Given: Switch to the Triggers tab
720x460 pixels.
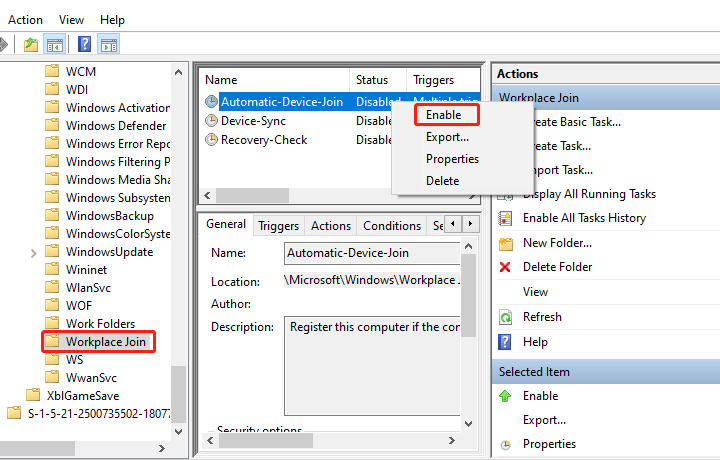Looking at the screenshot, I should (278, 226).
